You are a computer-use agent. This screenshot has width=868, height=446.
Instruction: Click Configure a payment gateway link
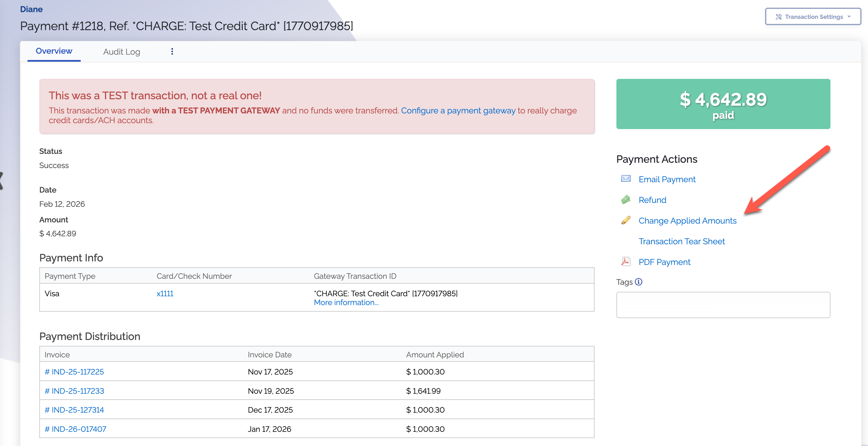click(458, 111)
